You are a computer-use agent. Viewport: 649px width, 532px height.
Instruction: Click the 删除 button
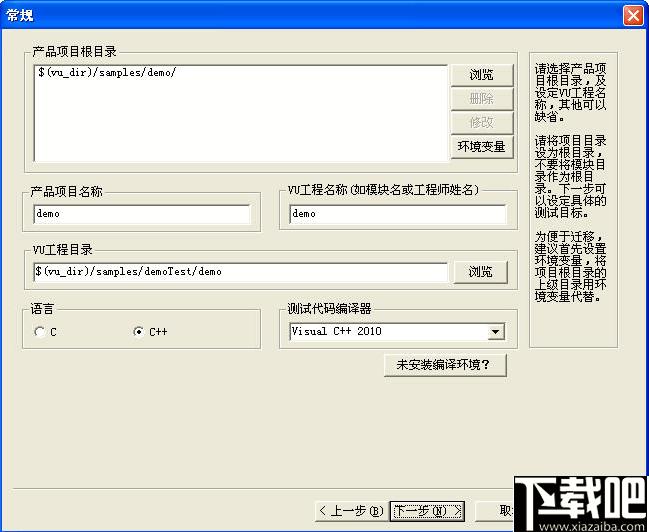(x=481, y=99)
